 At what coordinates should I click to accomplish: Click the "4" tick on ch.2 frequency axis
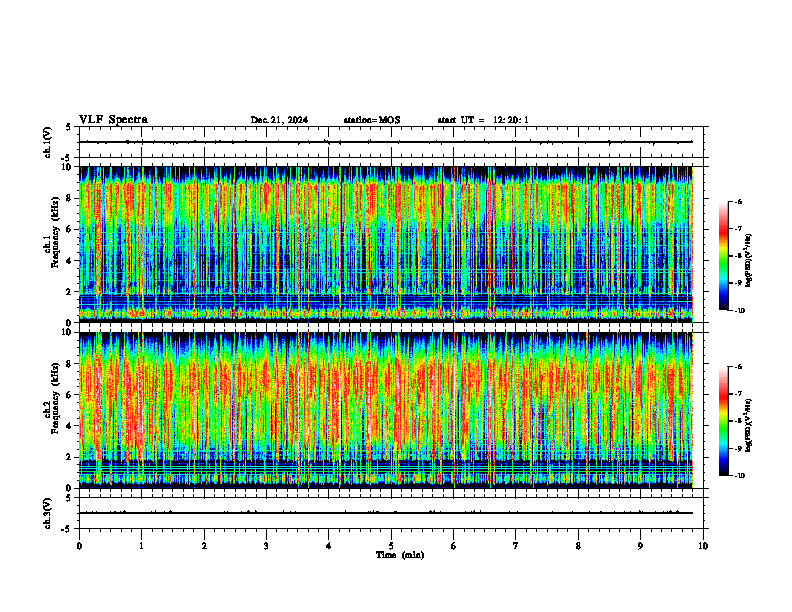69,426
